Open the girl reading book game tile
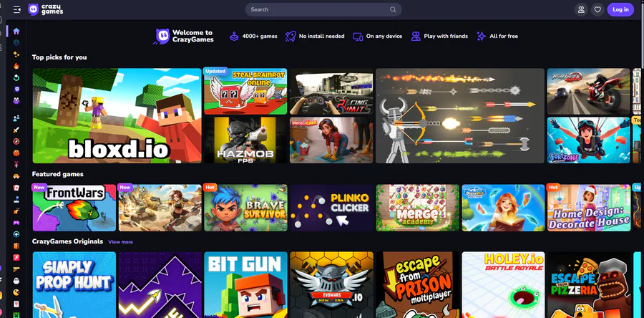This screenshot has height=318, width=644. [503, 208]
